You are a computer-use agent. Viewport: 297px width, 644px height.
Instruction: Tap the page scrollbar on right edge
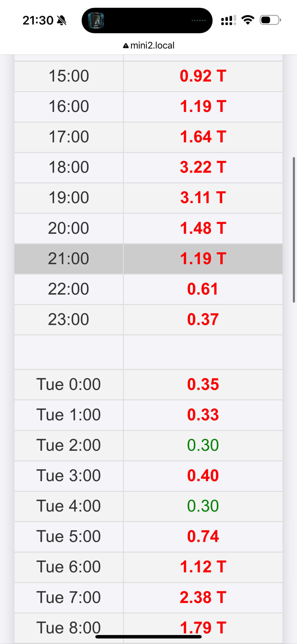(294, 230)
